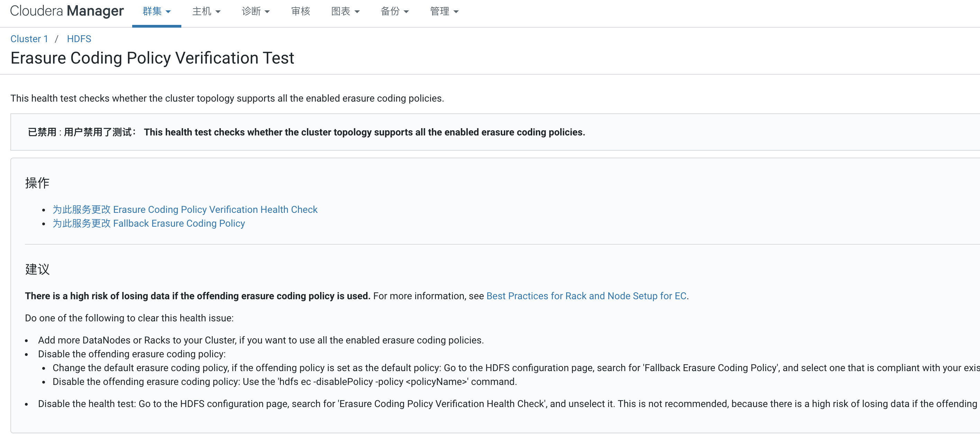The height and width of the screenshot is (434, 980).
Task: Open the 审核 page
Action: [300, 11]
